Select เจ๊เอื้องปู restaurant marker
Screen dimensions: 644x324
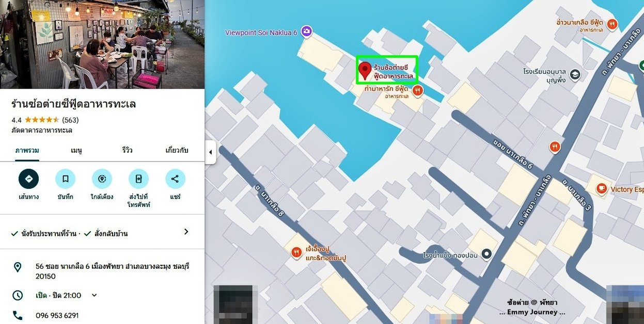click(x=296, y=252)
